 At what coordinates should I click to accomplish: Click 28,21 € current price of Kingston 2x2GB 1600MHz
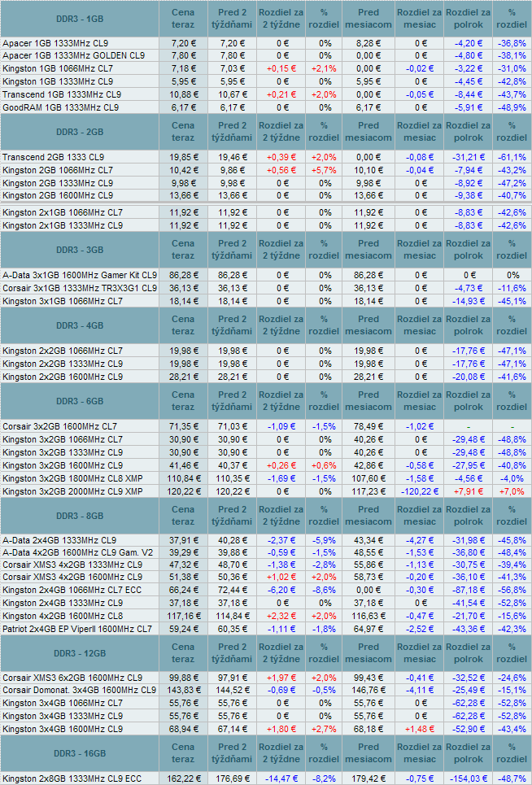pos(183,377)
